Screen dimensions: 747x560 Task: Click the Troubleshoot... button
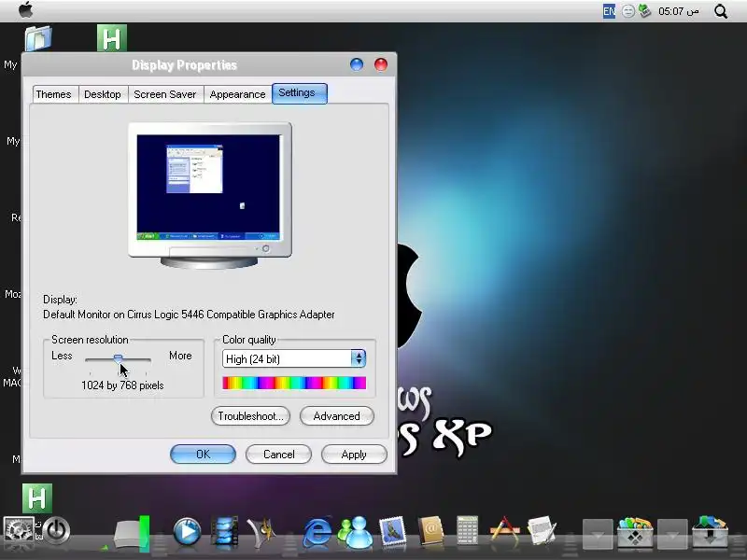pyautogui.click(x=250, y=415)
